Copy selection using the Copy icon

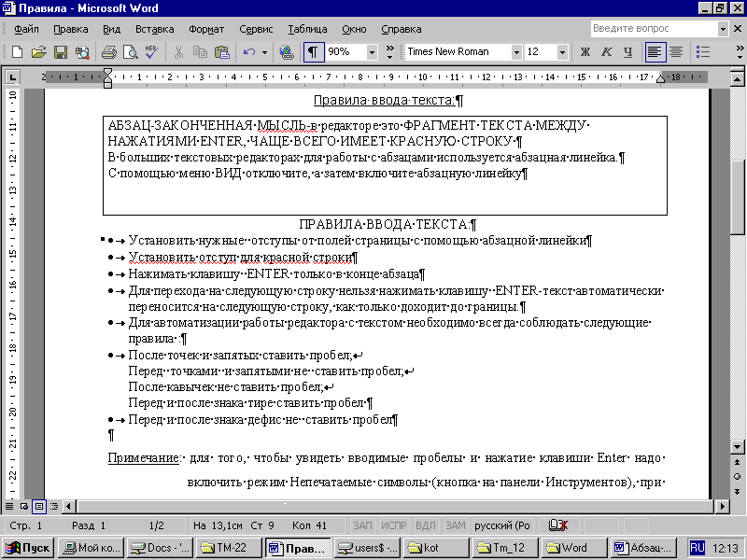(200, 52)
